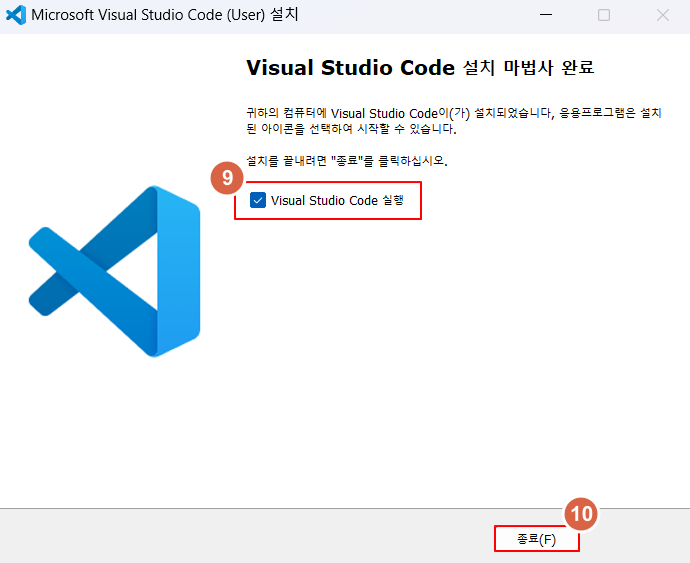The width and height of the screenshot is (690, 563).
Task: Click the large Visual Studio Code logo
Action: click(x=114, y=271)
